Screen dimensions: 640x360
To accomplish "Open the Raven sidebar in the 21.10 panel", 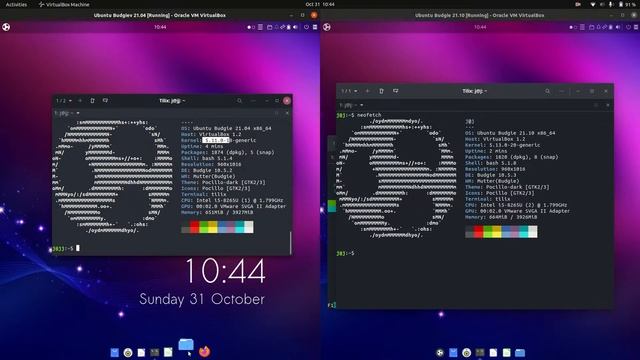I will click(636, 27).
